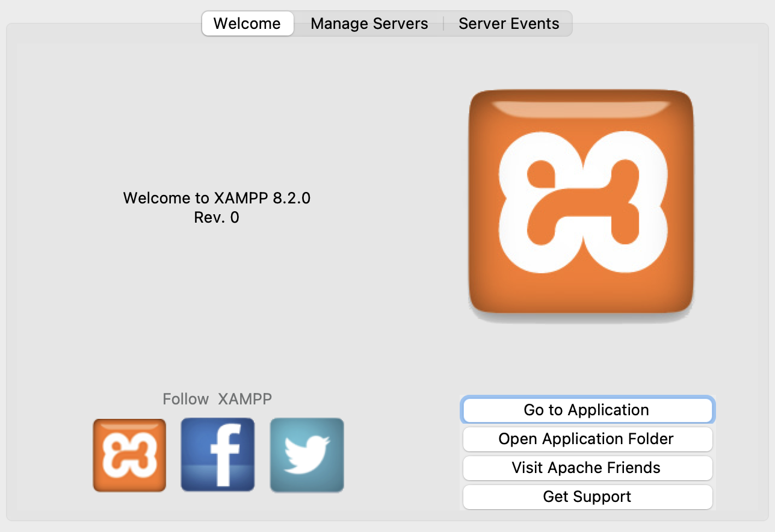Open the Facebook follow icon
775x532 pixels.
(x=218, y=455)
